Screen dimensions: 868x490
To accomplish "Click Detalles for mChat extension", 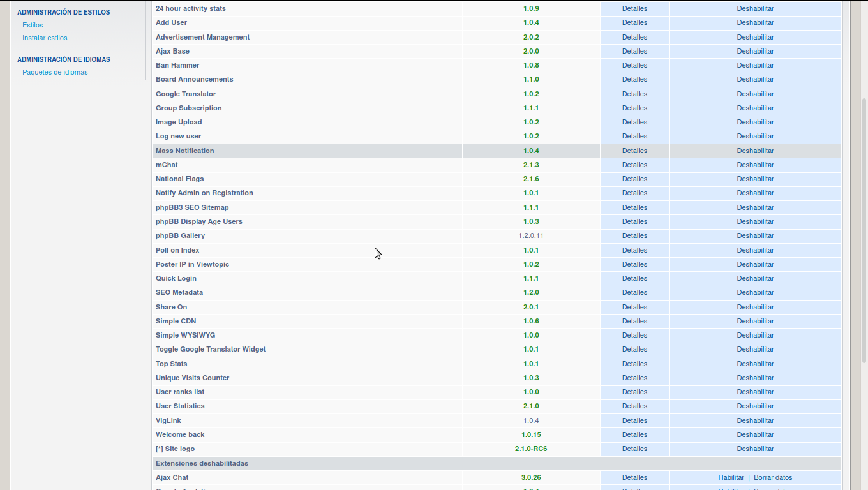I will click(x=634, y=165).
